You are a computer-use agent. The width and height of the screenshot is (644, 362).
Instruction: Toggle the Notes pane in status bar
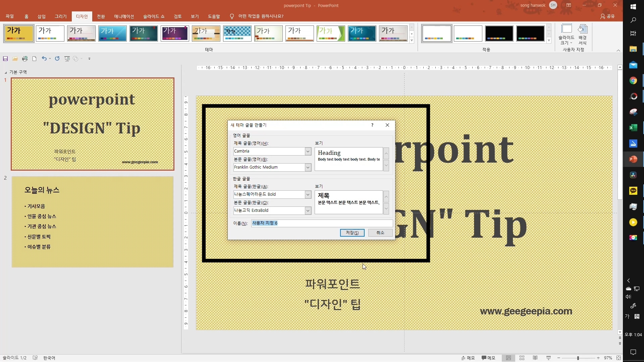click(x=468, y=358)
